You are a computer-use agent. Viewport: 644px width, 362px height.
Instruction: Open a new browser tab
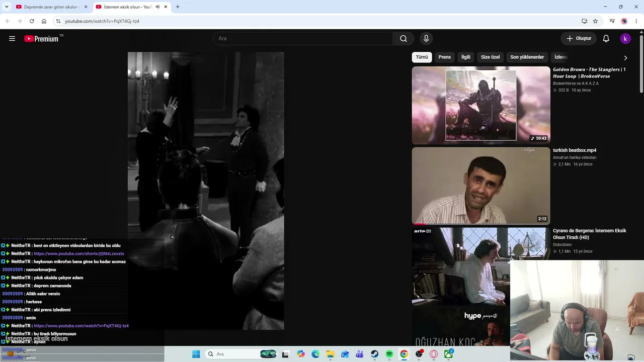[178, 7]
